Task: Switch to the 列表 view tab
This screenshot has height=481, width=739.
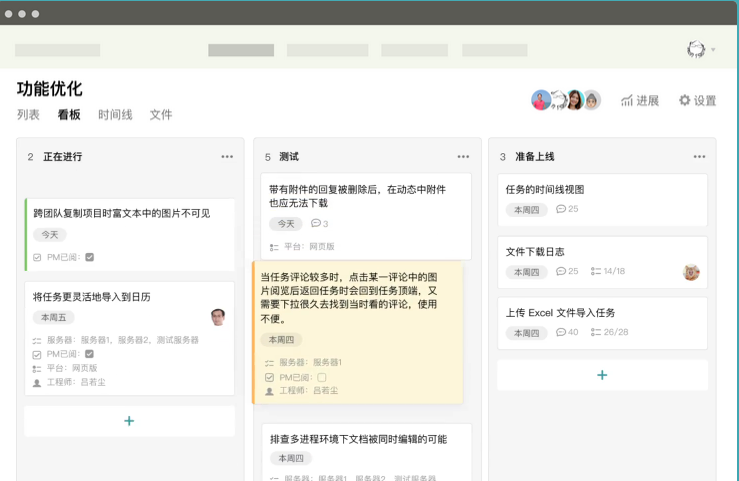Action: coord(28,114)
